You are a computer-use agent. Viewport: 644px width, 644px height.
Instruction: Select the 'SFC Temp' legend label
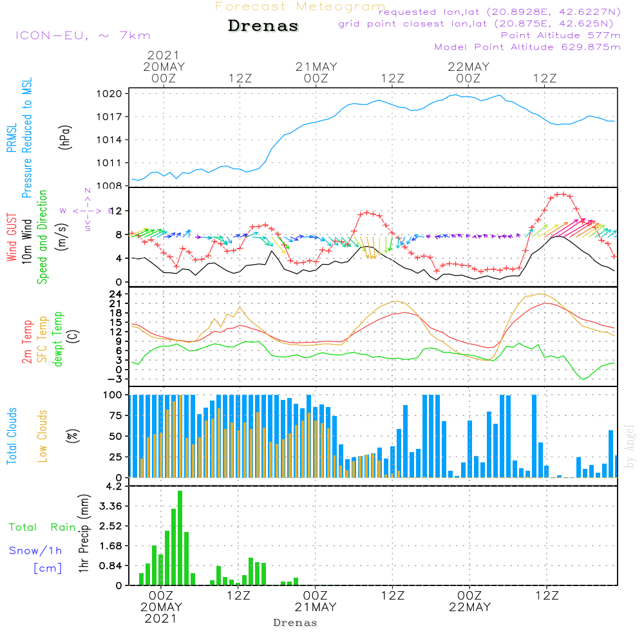pyautogui.click(x=43, y=339)
